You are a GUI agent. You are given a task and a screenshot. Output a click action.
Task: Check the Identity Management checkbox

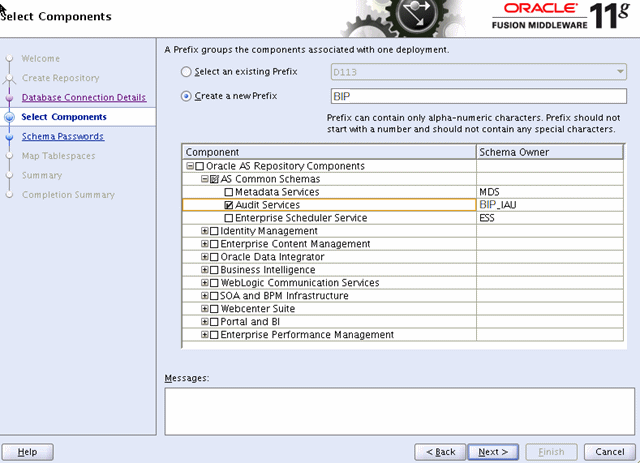tap(214, 231)
